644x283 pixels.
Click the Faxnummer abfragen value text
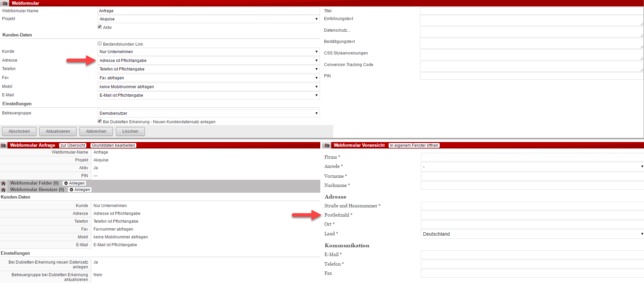pyautogui.click(x=113, y=229)
